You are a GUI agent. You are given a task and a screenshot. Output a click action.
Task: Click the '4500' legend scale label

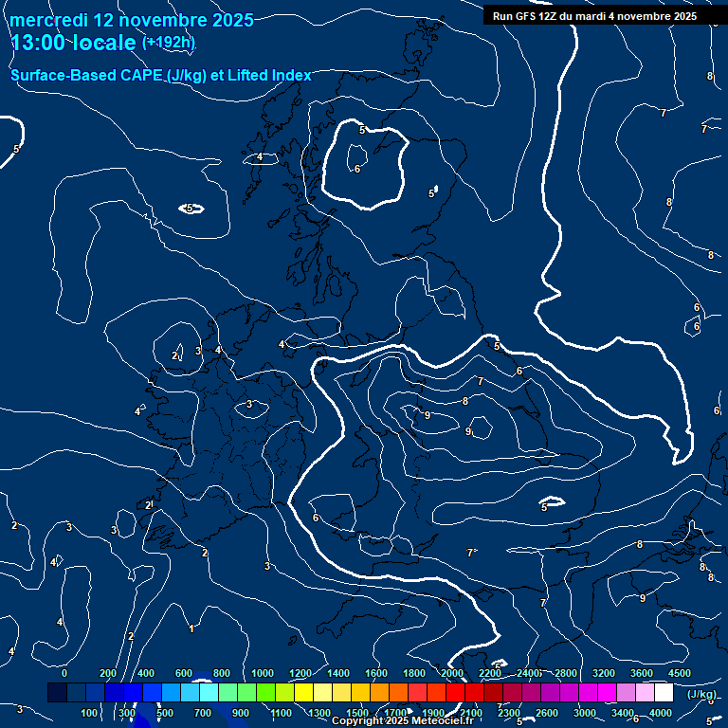click(x=680, y=673)
